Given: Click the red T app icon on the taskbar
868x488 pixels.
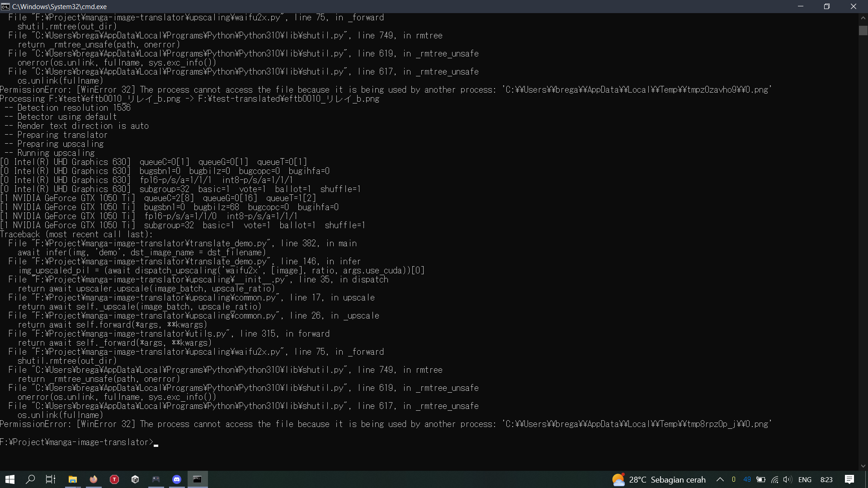Looking at the screenshot, I should [x=114, y=479].
